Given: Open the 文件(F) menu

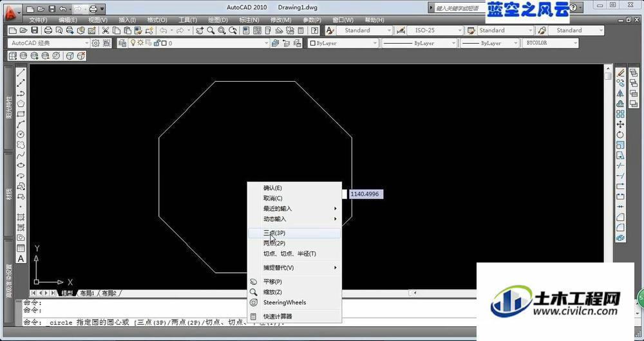Looking at the screenshot, I should pyautogui.click(x=38, y=20).
